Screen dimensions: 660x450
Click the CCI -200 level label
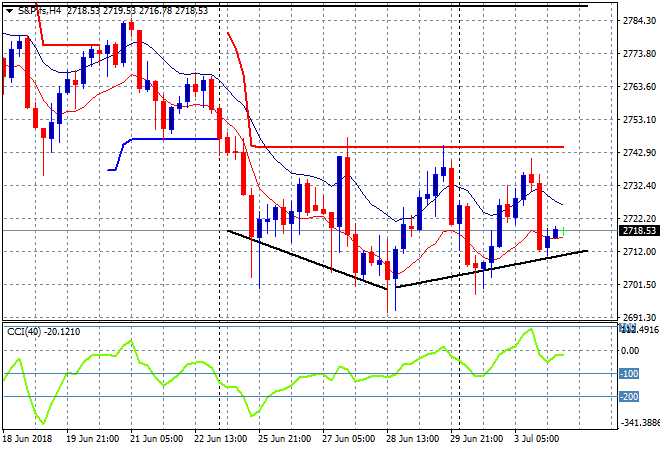click(629, 397)
